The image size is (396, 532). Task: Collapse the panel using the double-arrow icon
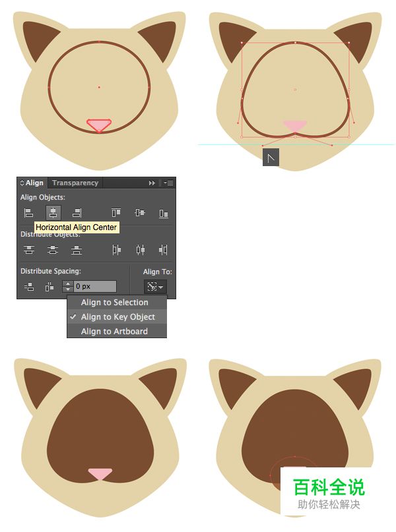click(x=152, y=183)
